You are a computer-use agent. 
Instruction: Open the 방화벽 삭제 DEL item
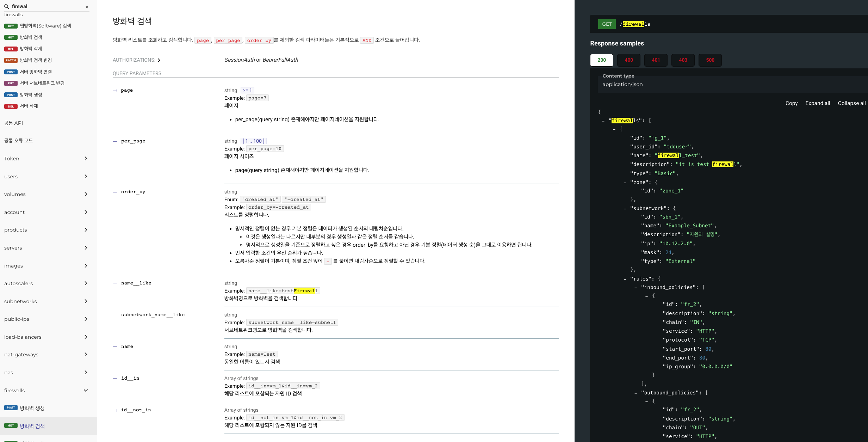(x=31, y=49)
